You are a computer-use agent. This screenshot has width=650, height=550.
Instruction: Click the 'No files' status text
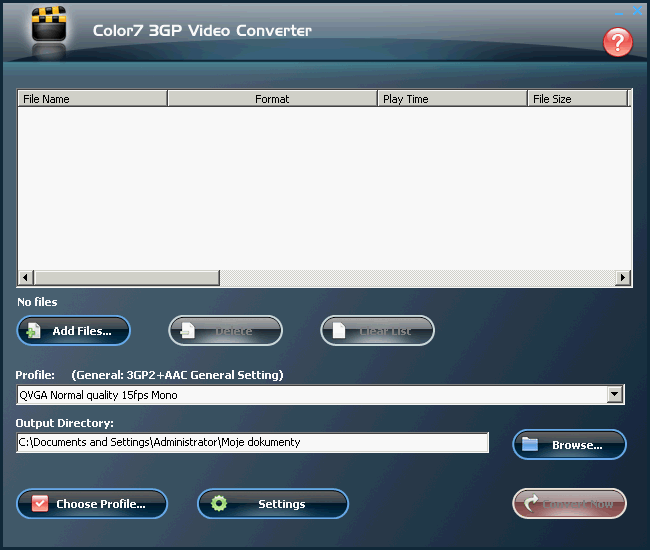click(x=37, y=302)
